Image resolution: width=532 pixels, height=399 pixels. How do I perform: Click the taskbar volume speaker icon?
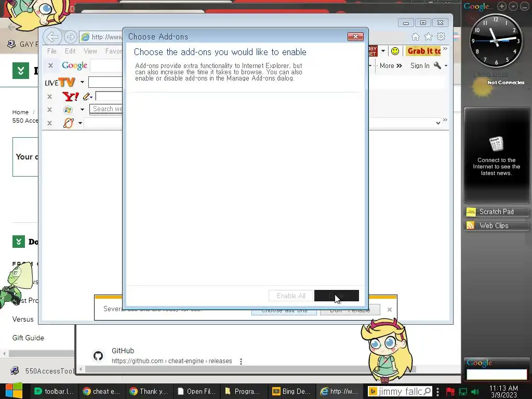tap(475, 392)
